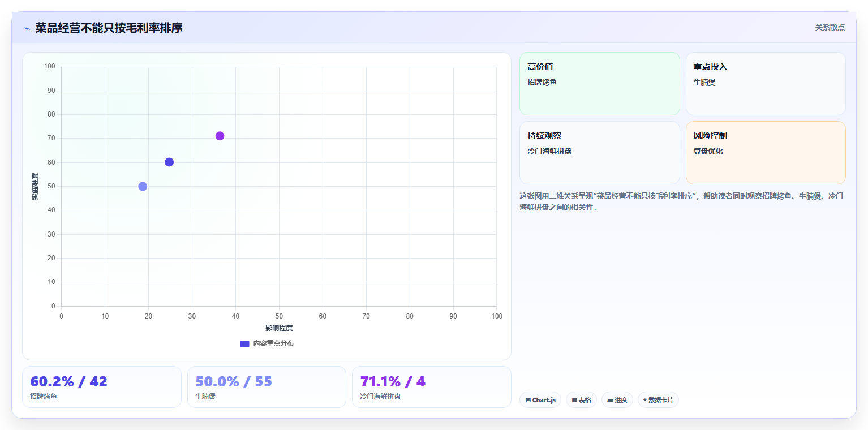868x430 pixels.
Task: Select the 持续观察 quadrant card
Action: tap(600, 153)
